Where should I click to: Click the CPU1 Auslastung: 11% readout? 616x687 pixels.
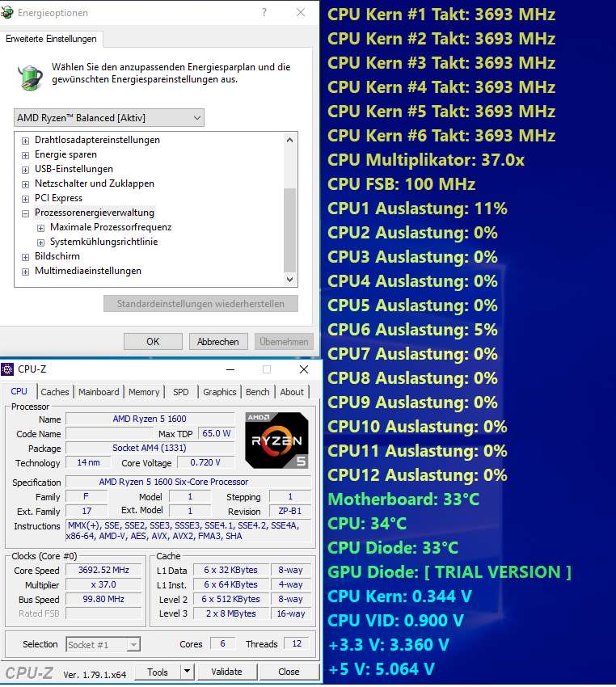417,209
